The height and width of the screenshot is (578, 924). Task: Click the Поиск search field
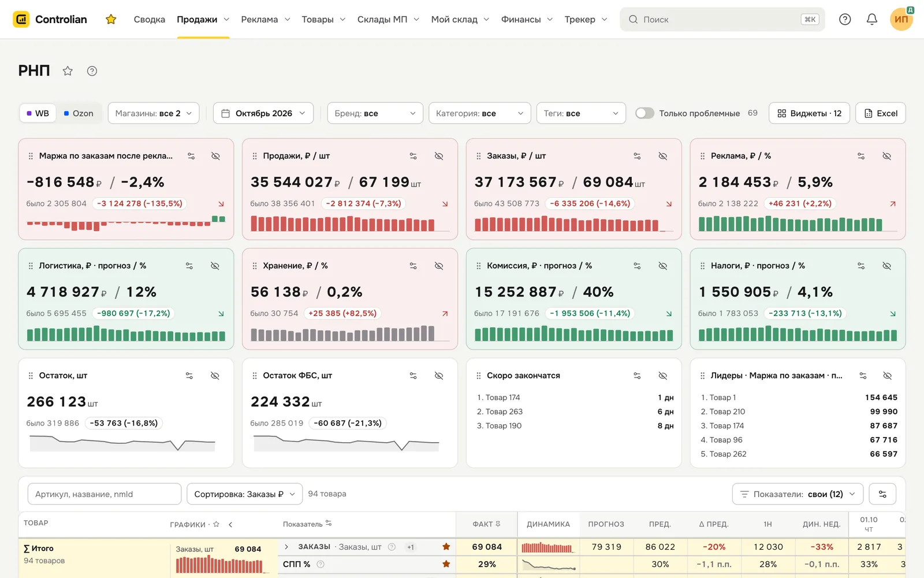[x=722, y=19]
